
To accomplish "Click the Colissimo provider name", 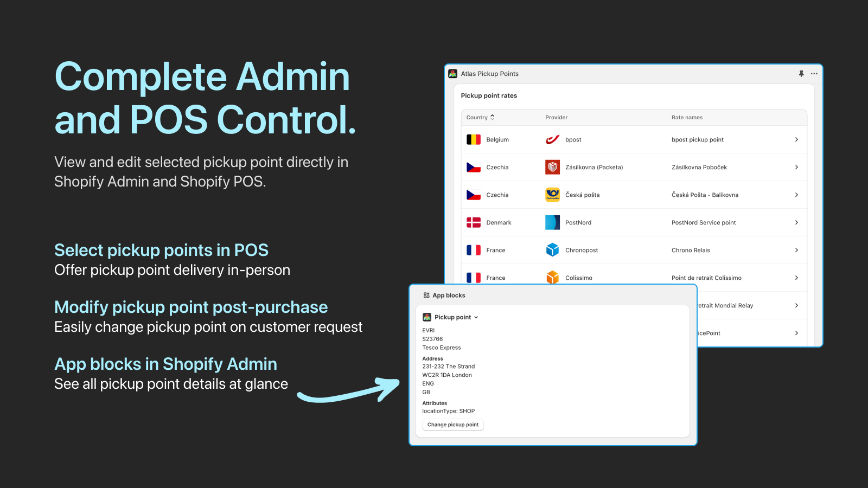I will (579, 278).
